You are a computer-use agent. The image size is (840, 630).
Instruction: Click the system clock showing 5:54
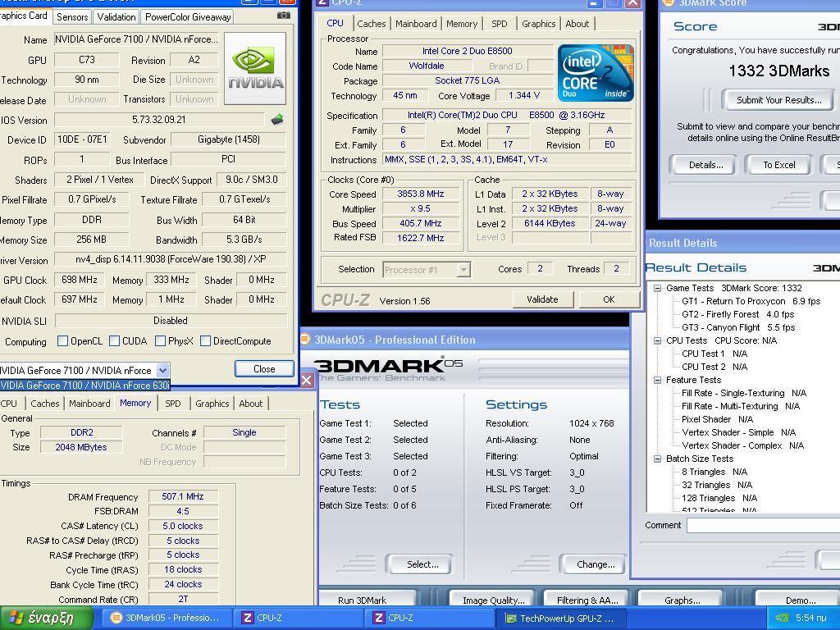pos(810,619)
